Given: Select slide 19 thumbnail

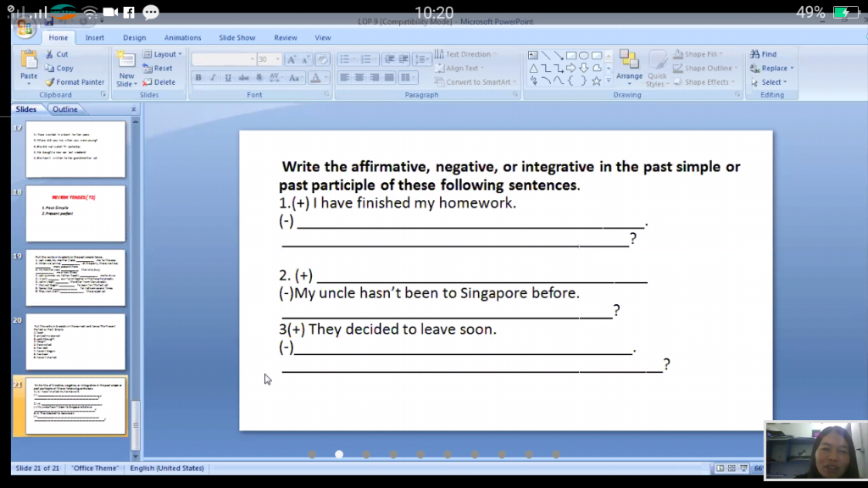Looking at the screenshot, I should coord(75,278).
